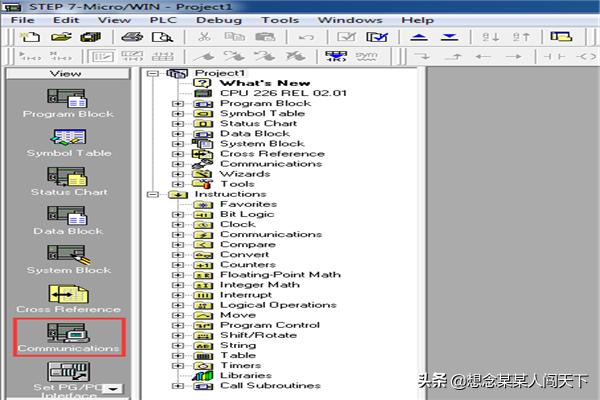This screenshot has width=600, height=400.
Task: Select System Block in the project tree
Action: click(x=262, y=144)
